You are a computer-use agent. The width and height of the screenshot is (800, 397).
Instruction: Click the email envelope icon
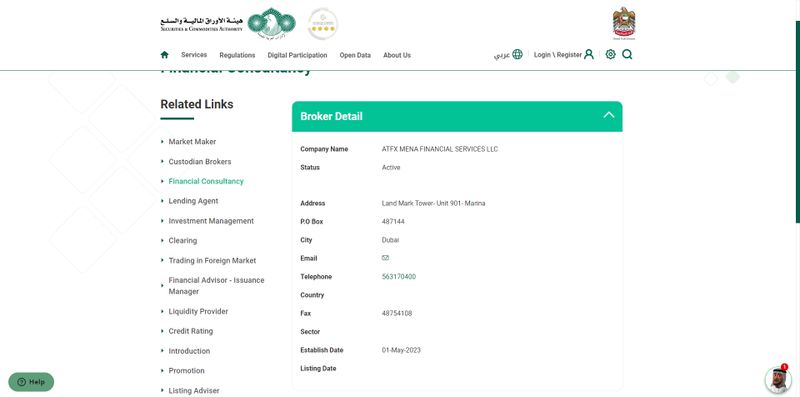click(385, 258)
